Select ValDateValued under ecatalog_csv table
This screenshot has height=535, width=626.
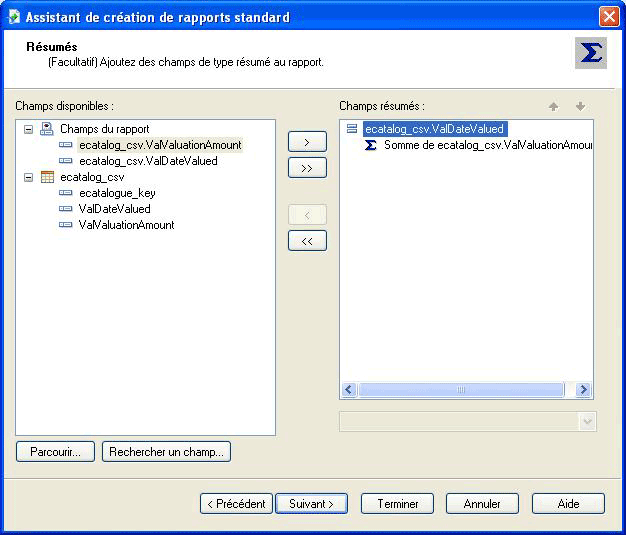(x=114, y=209)
